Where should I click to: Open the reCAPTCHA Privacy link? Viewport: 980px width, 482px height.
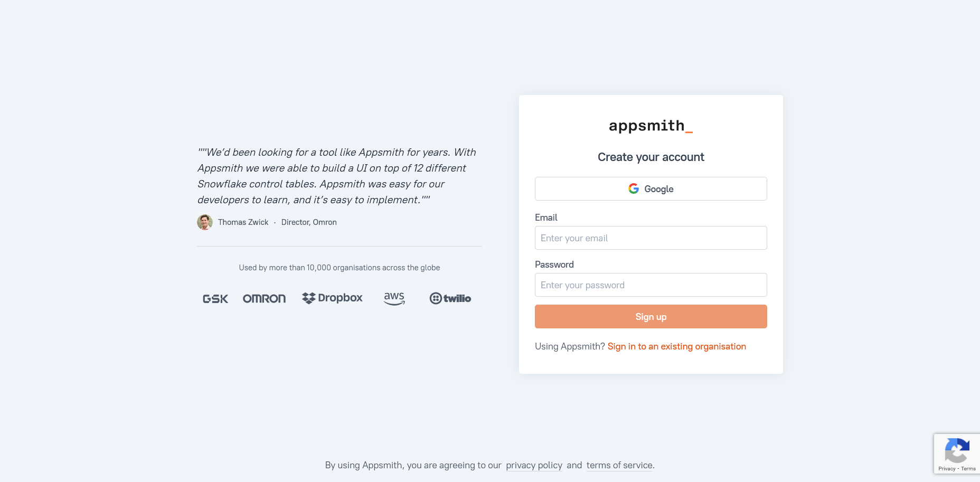(x=947, y=469)
